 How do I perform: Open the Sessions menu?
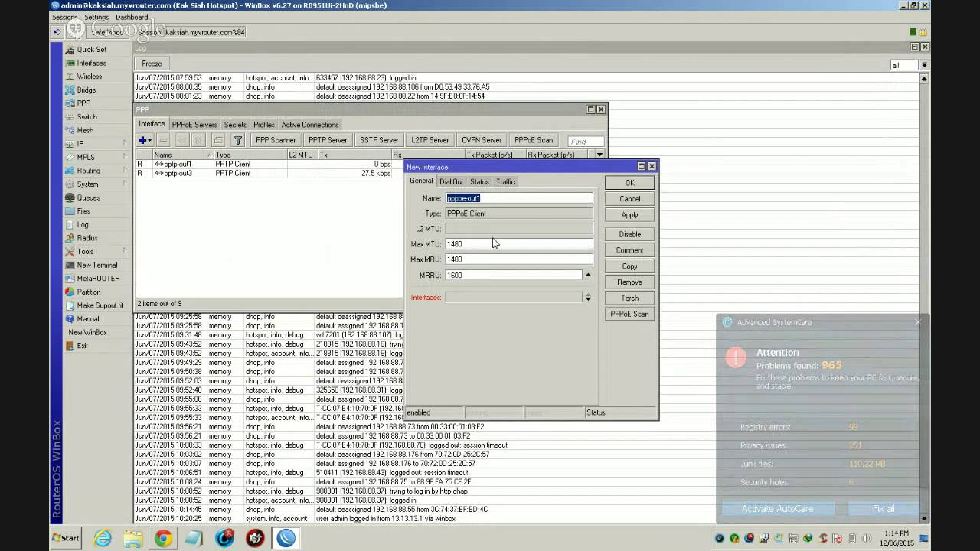click(65, 17)
